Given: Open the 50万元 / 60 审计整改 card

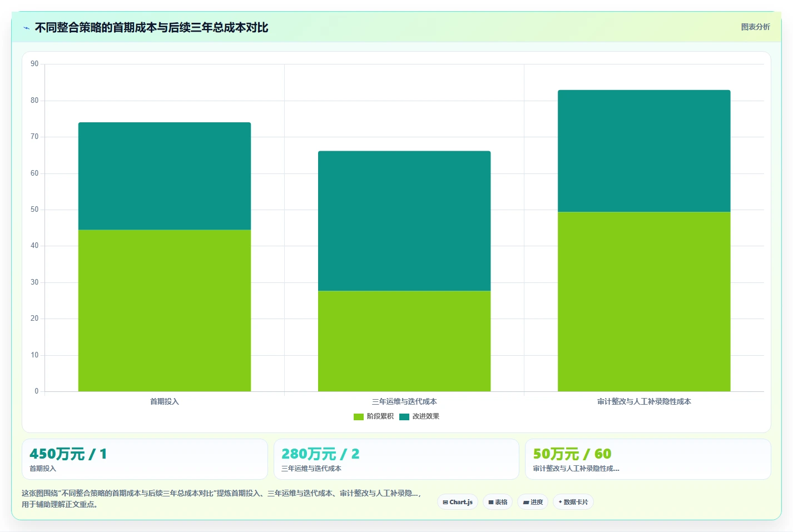Looking at the screenshot, I should click(648, 459).
